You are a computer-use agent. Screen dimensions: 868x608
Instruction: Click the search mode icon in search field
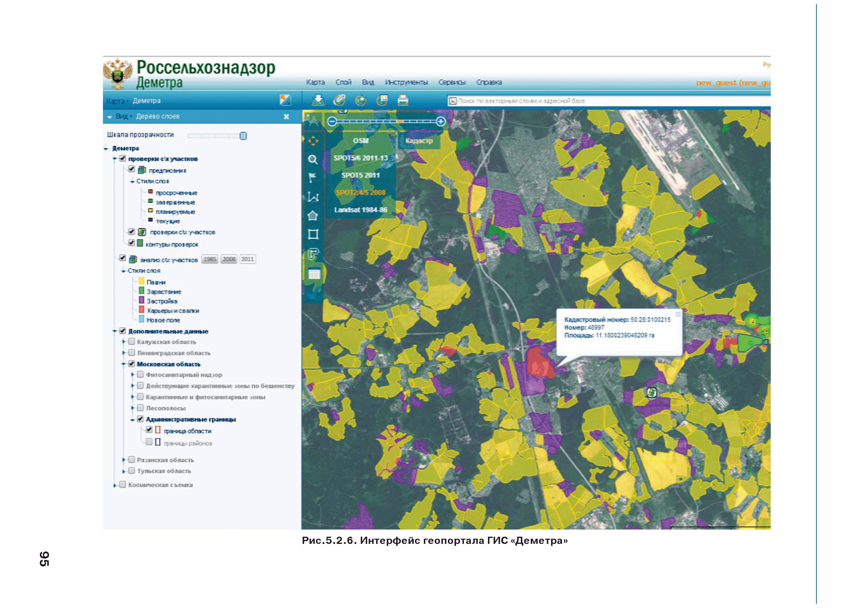[x=452, y=101]
